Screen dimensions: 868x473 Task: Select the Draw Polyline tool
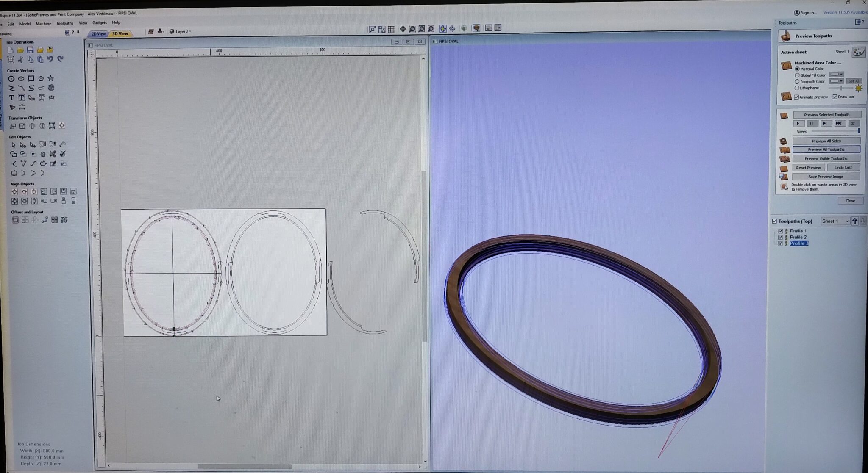11,88
